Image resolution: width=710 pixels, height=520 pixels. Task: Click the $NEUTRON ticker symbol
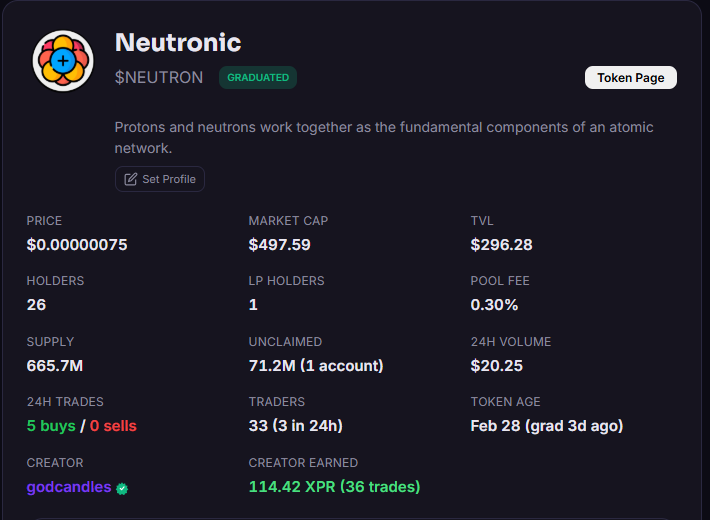(x=159, y=77)
